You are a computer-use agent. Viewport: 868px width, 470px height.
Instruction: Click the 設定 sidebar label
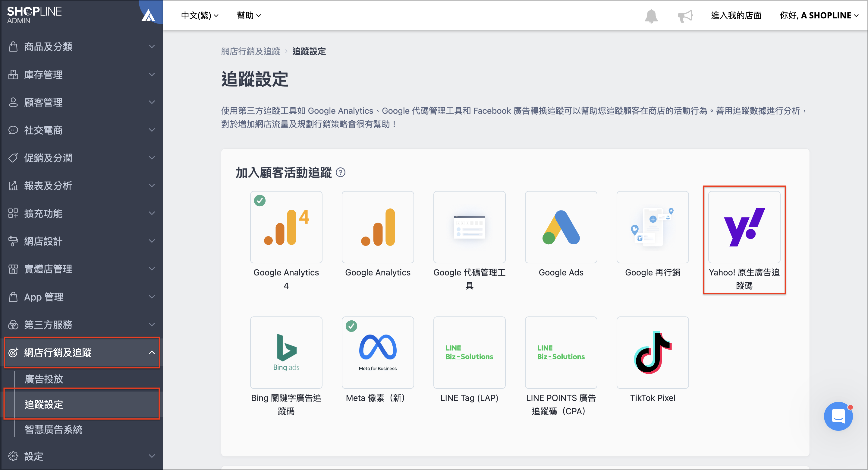point(34,456)
